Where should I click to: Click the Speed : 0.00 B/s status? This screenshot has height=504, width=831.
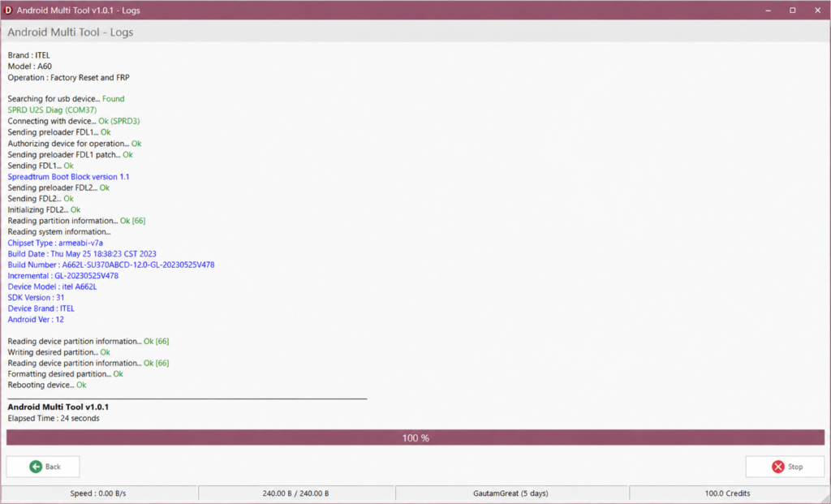pyautogui.click(x=98, y=493)
